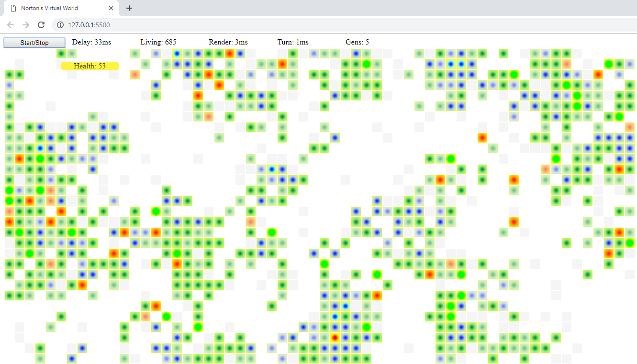Click the blue top-row cell beneath Gens label
The width and height of the screenshot is (637, 364).
(355, 53)
